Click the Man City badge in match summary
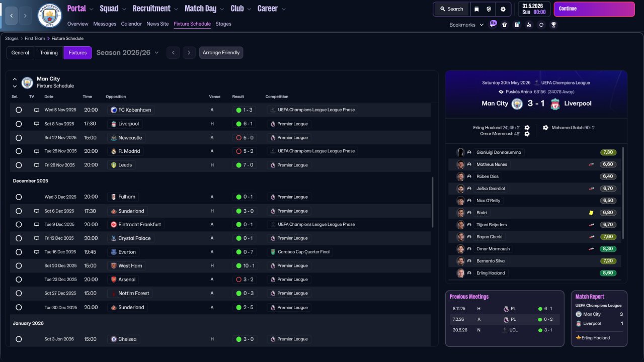644x362 pixels. coord(517,104)
